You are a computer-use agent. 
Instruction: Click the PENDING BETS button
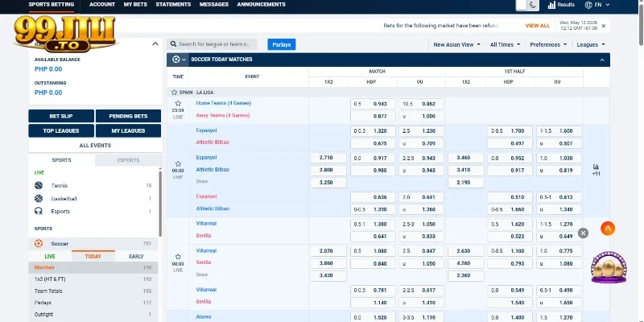[x=128, y=116]
